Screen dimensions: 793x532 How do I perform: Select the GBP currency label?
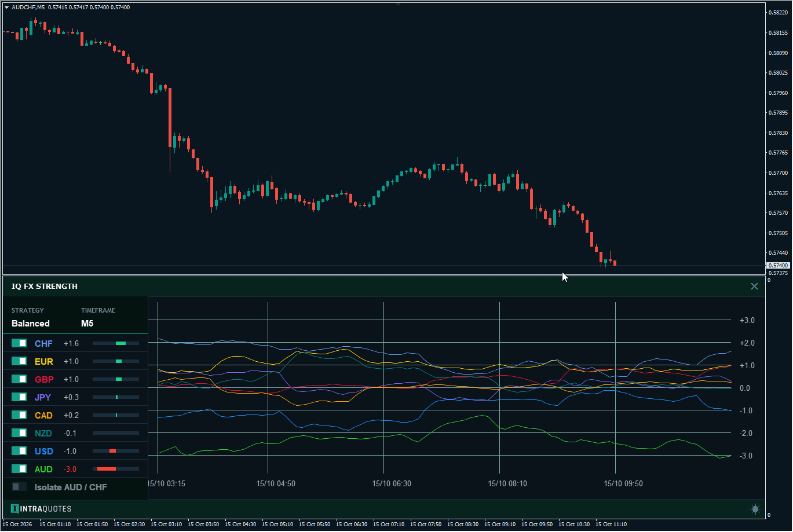click(44, 379)
